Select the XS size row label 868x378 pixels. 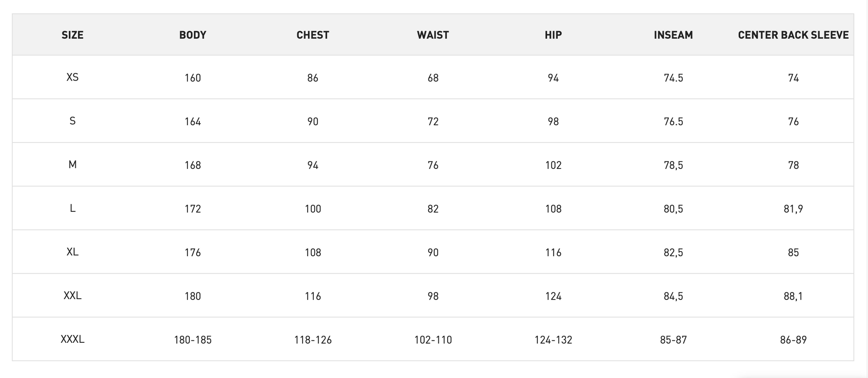click(72, 77)
